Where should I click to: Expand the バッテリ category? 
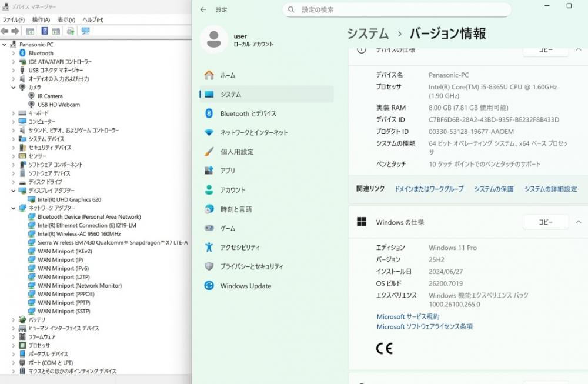(14, 320)
